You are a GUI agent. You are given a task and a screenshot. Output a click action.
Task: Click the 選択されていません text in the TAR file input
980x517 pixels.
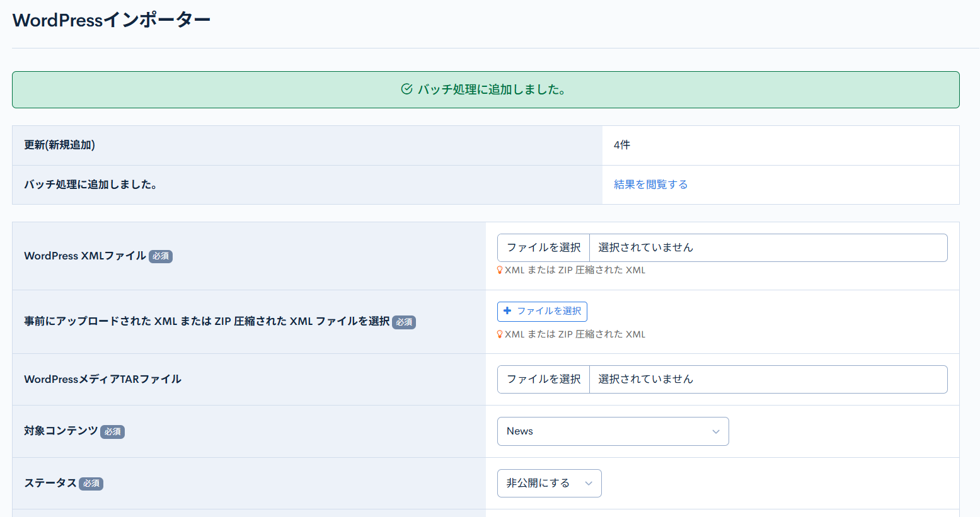click(643, 379)
